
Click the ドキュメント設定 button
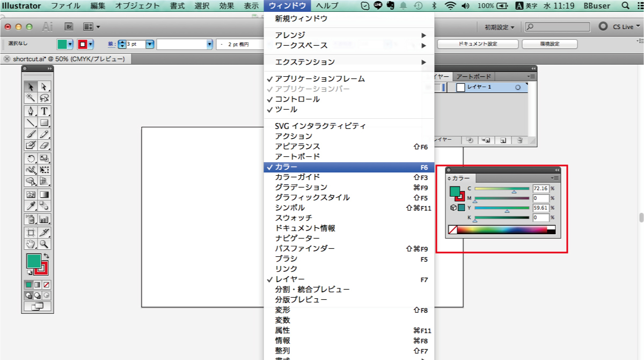tap(478, 44)
